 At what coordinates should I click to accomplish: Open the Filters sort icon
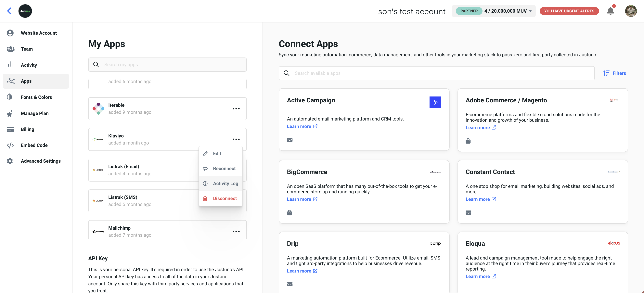606,73
